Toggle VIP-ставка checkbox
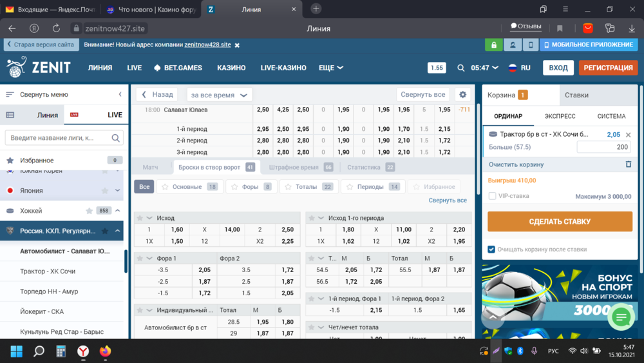This screenshot has height=363, width=644. [x=492, y=196]
